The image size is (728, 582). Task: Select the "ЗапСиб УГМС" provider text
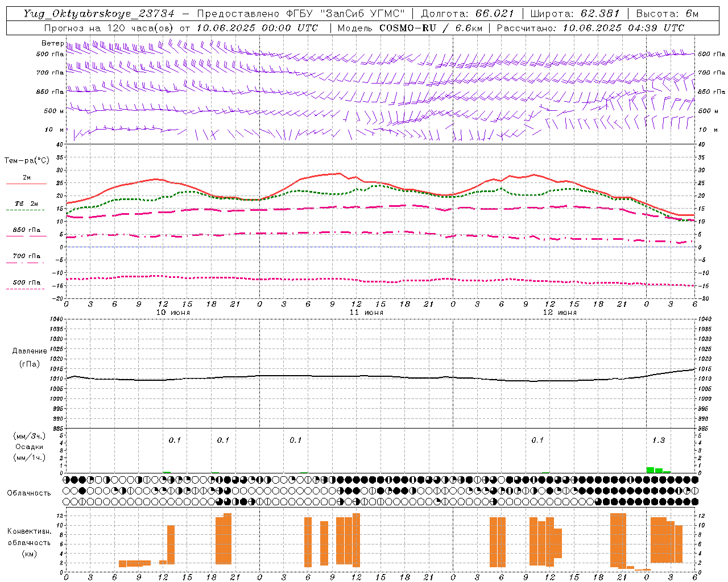363,14
